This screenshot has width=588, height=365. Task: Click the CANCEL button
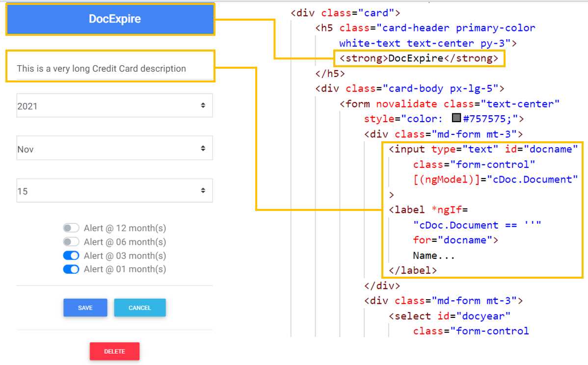(x=140, y=308)
